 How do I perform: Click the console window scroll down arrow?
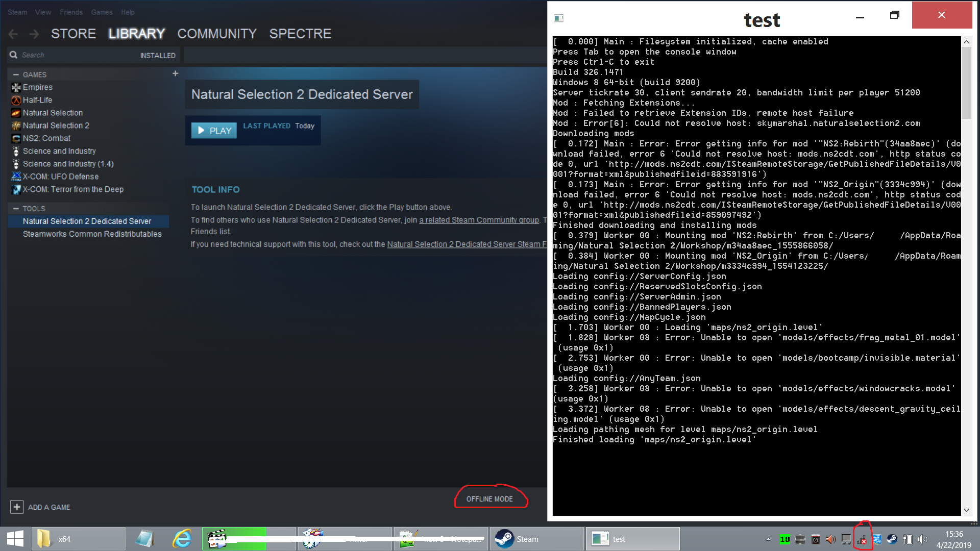[x=966, y=510]
